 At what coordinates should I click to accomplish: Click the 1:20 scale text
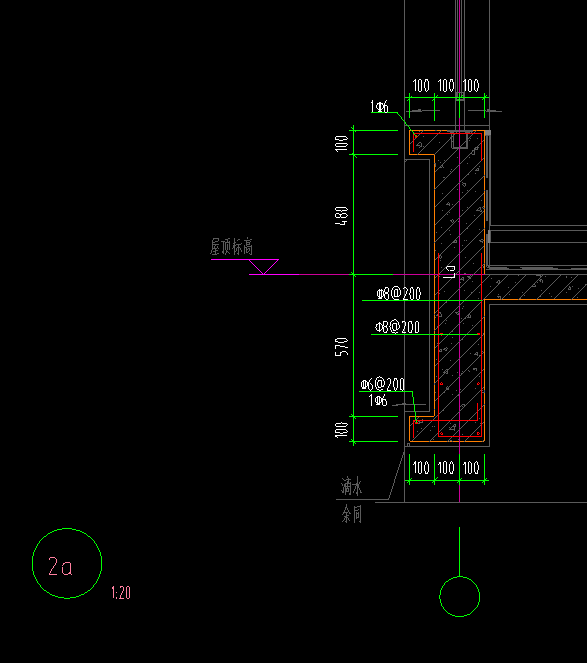121,593
